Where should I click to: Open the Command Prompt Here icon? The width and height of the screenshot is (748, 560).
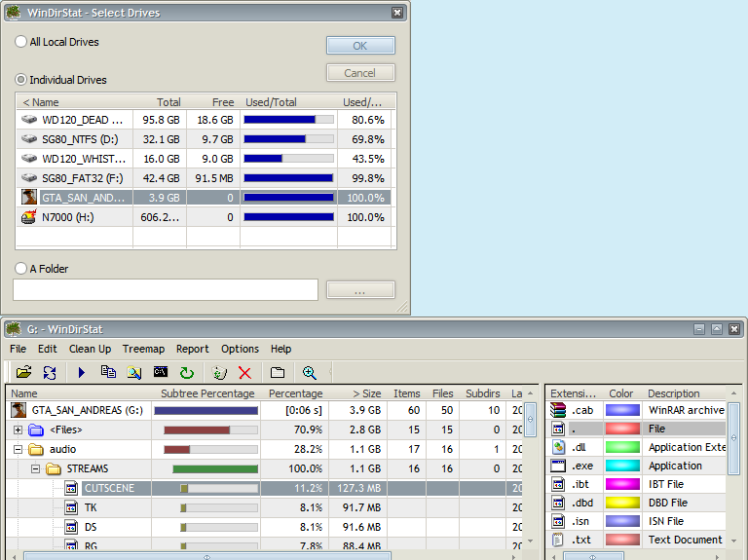(161, 372)
